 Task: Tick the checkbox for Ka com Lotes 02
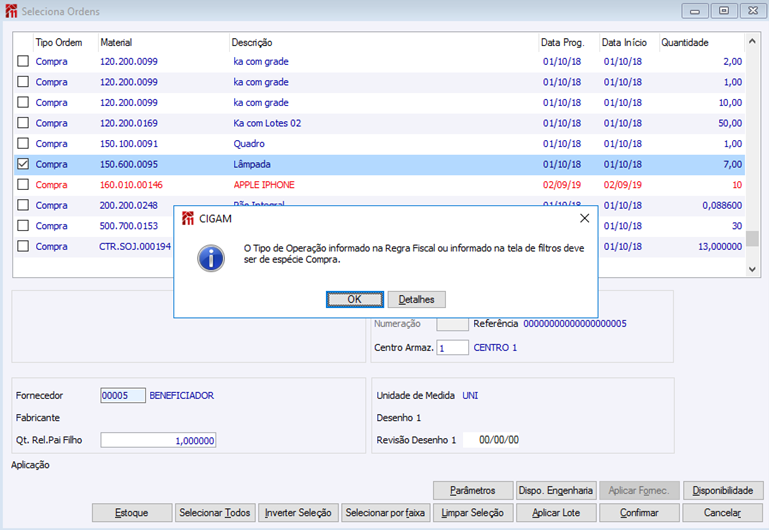tap(23, 123)
